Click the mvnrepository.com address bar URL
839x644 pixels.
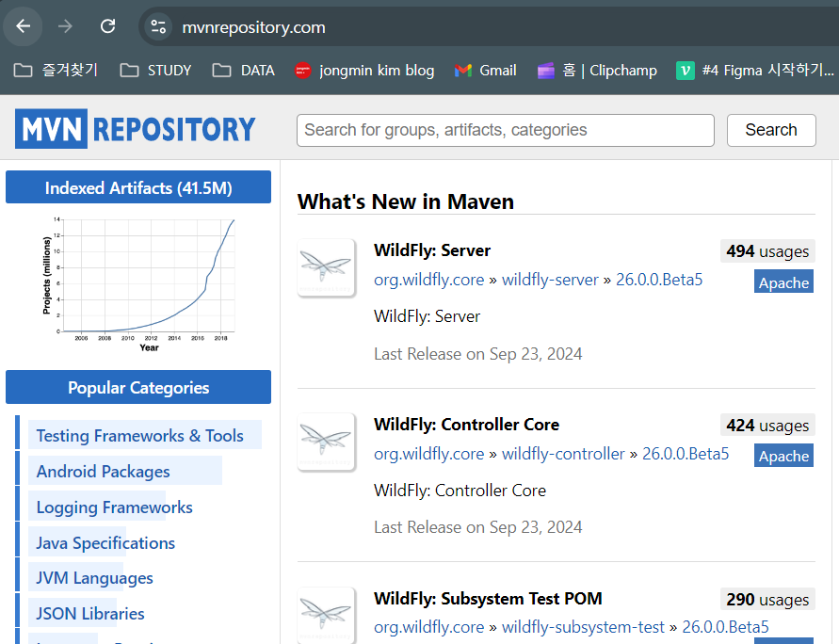[253, 27]
